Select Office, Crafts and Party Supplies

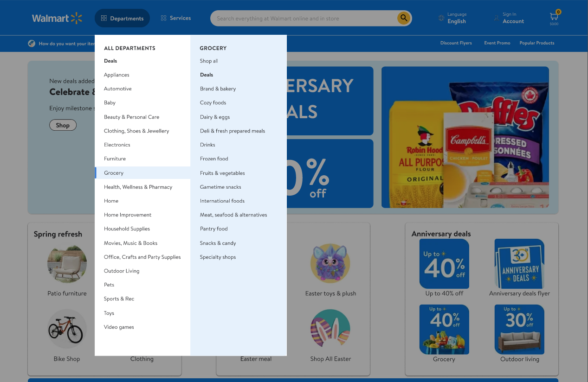[x=142, y=257]
